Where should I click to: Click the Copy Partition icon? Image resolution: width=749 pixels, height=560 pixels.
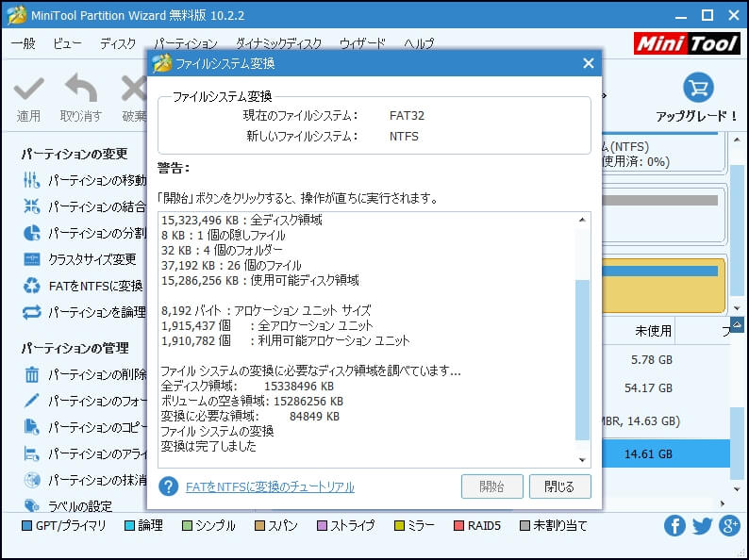pyautogui.click(x=31, y=427)
